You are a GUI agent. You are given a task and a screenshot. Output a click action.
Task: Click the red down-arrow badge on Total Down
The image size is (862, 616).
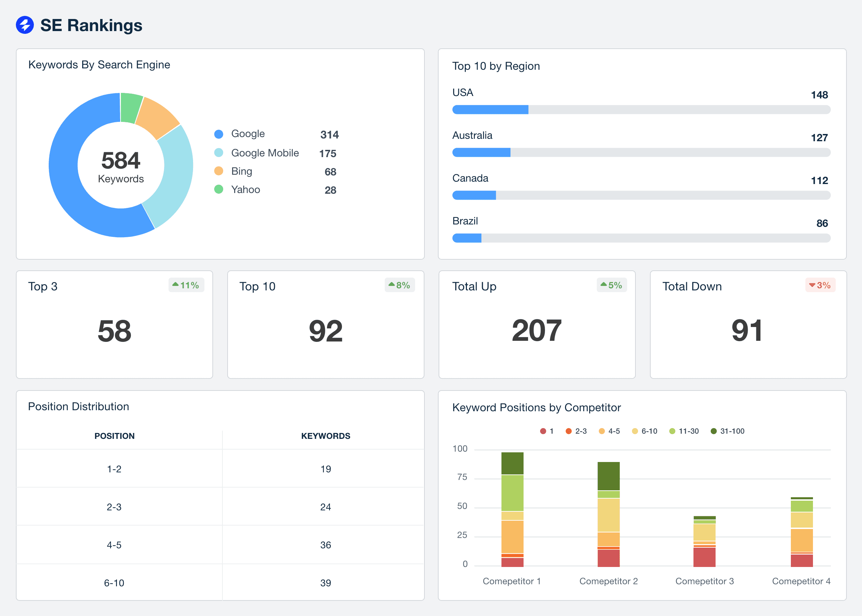820,285
